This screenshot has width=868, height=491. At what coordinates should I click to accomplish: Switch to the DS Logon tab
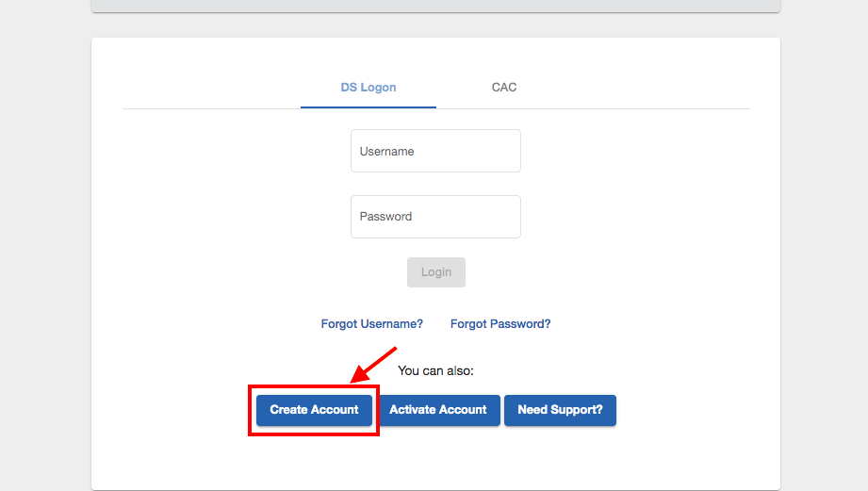click(368, 88)
